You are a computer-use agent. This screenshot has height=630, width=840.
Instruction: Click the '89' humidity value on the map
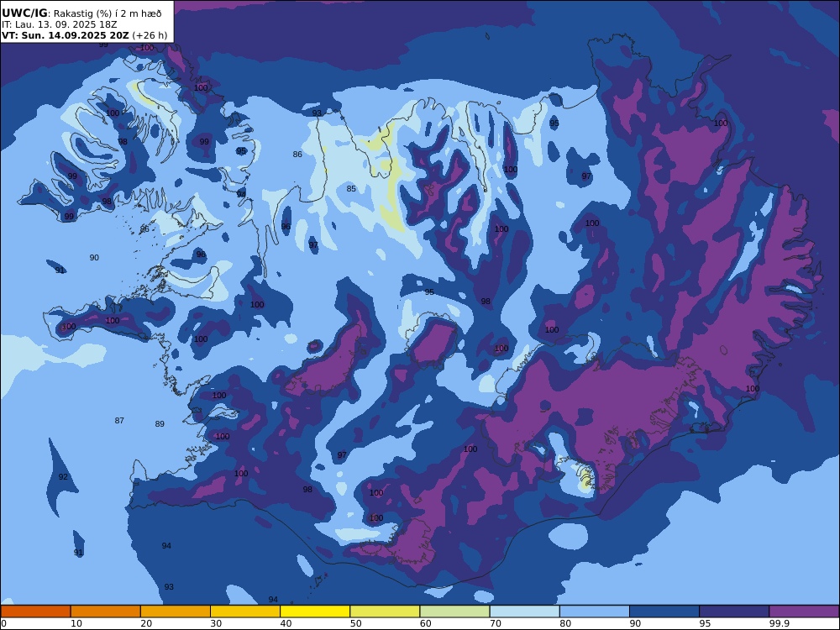tap(160, 423)
